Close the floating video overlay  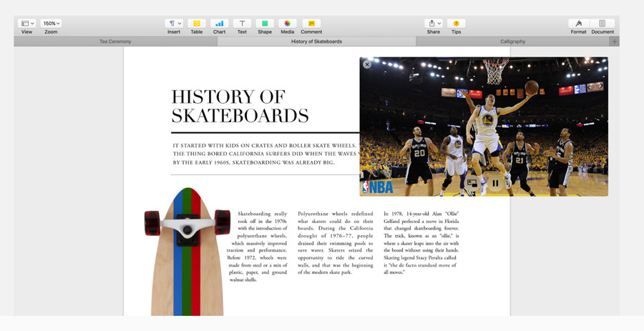point(367,64)
